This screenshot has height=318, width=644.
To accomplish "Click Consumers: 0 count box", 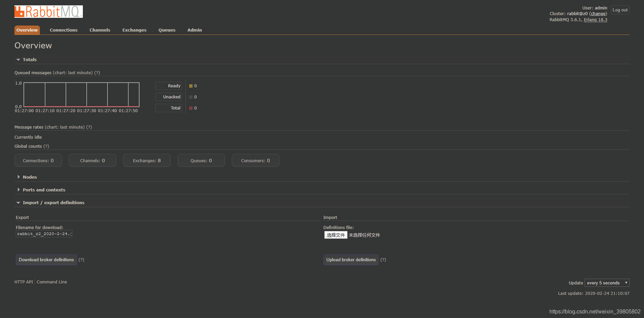I will pyautogui.click(x=256, y=161).
